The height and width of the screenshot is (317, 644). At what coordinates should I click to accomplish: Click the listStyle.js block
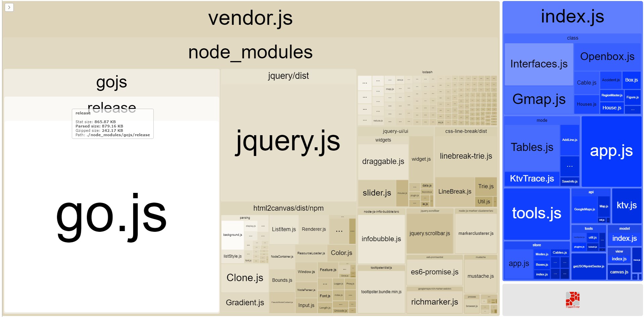click(x=233, y=256)
